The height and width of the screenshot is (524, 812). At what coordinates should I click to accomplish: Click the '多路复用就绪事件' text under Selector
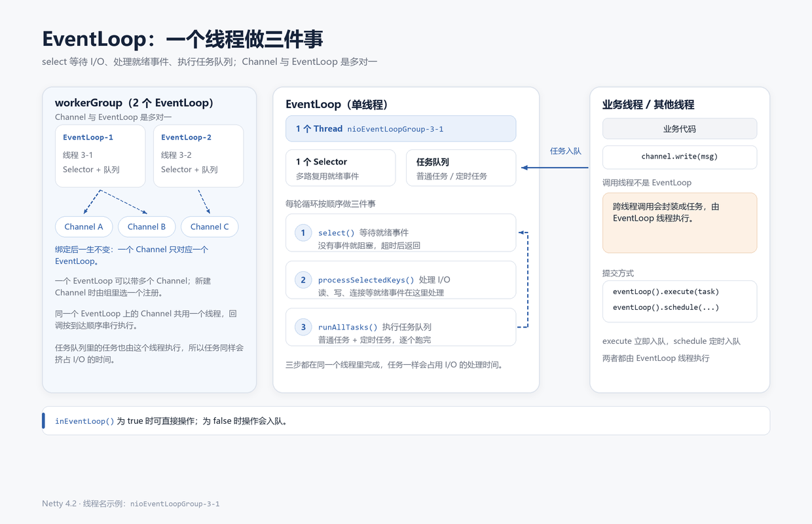(x=327, y=176)
